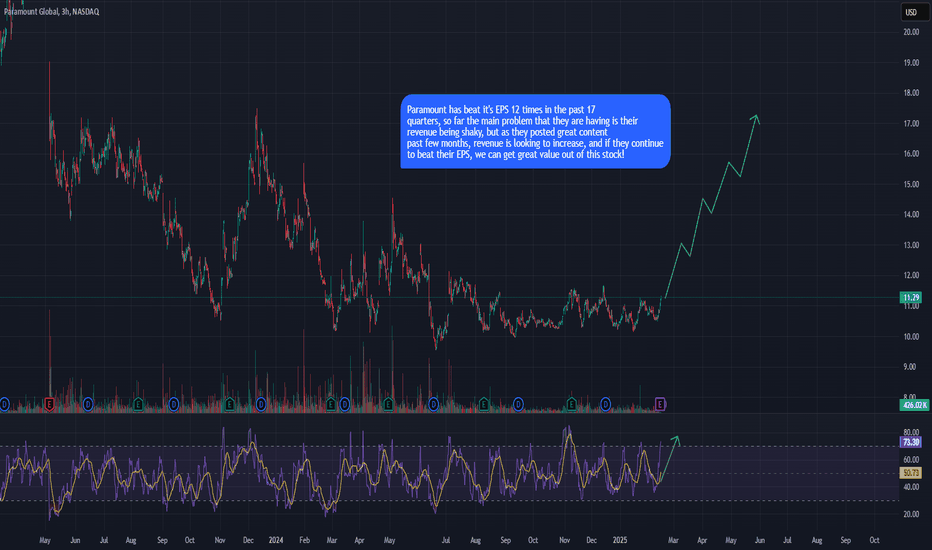Screen dimensions: 932x550
Task: Click the 19.00 price axis label
Action: click(911, 62)
